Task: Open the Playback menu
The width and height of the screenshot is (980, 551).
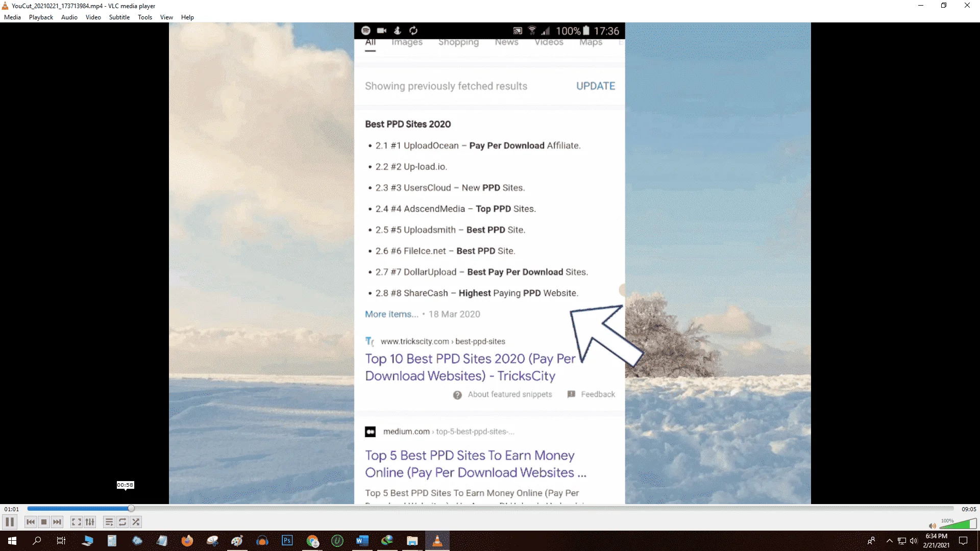Action: tap(41, 17)
